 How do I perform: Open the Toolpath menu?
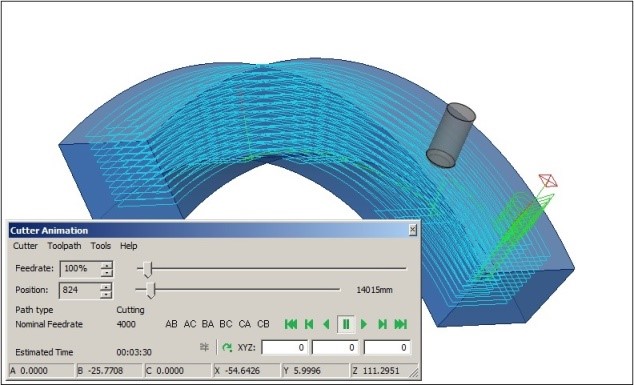pyautogui.click(x=64, y=246)
